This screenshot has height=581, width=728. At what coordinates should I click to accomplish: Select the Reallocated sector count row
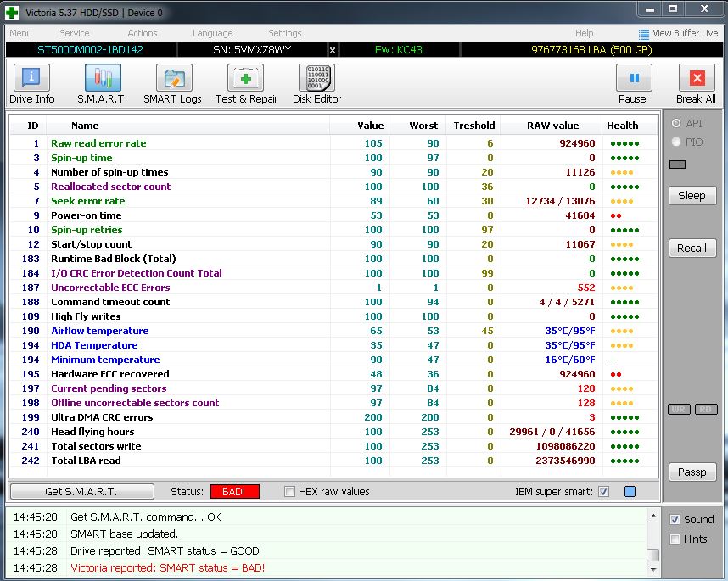point(333,187)
